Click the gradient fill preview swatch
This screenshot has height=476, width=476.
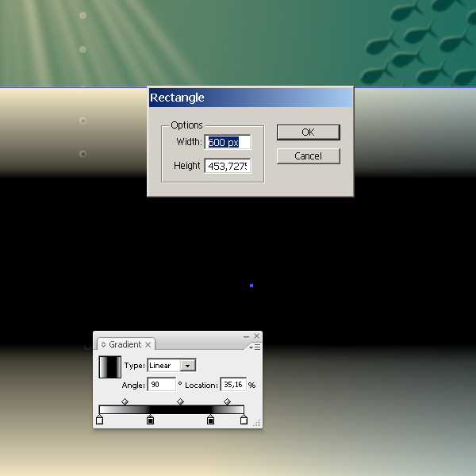pyautogui.click(x=110, y=367)
